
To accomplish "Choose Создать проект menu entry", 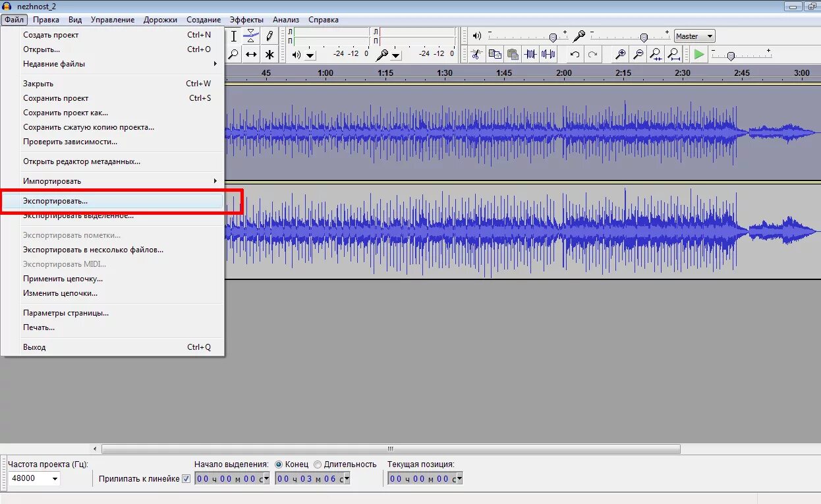I will 113,35.
